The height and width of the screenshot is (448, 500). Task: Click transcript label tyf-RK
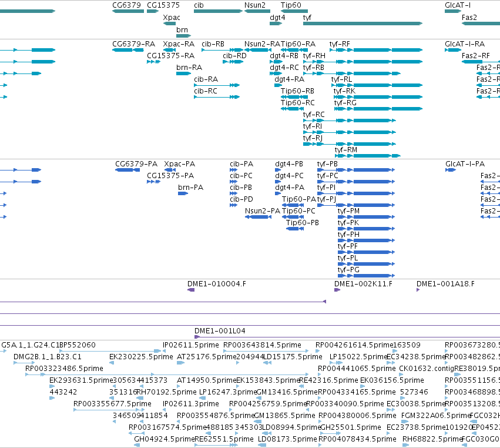pos(344,91)
